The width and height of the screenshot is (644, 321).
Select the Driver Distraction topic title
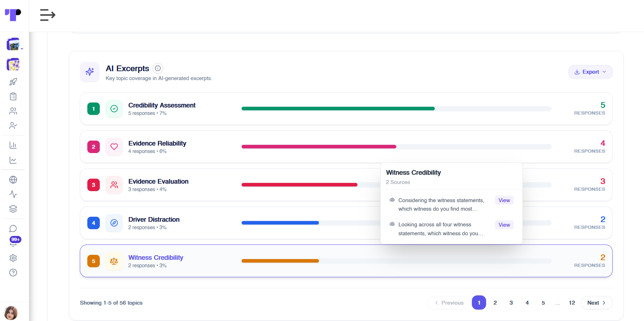(154, 220)
